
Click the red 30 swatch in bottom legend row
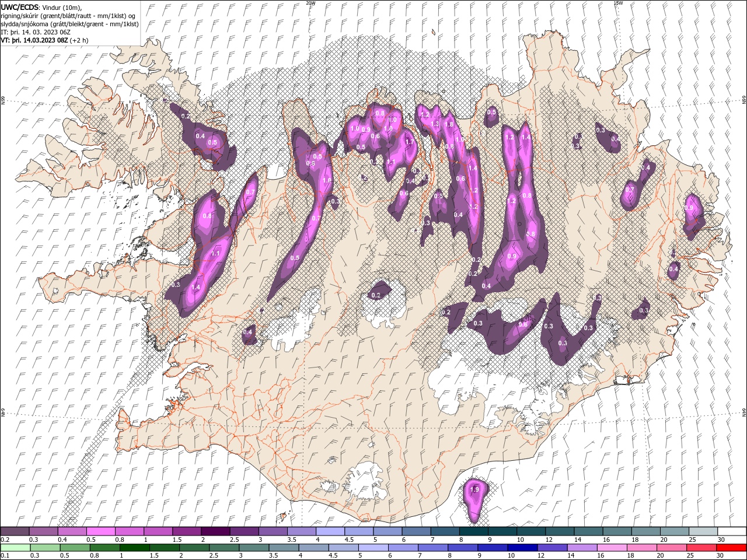click(732, 547)
